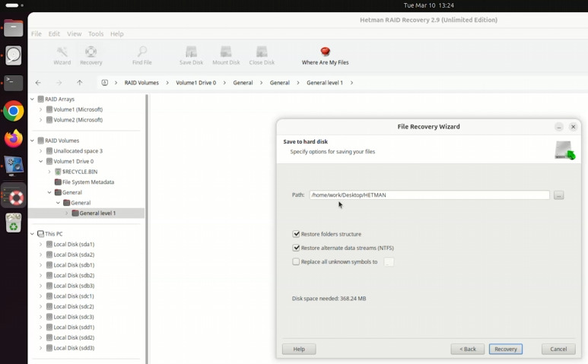Select Volume2 (Microsoft) array
Viewport: 588px width, 364px height.
75,120
